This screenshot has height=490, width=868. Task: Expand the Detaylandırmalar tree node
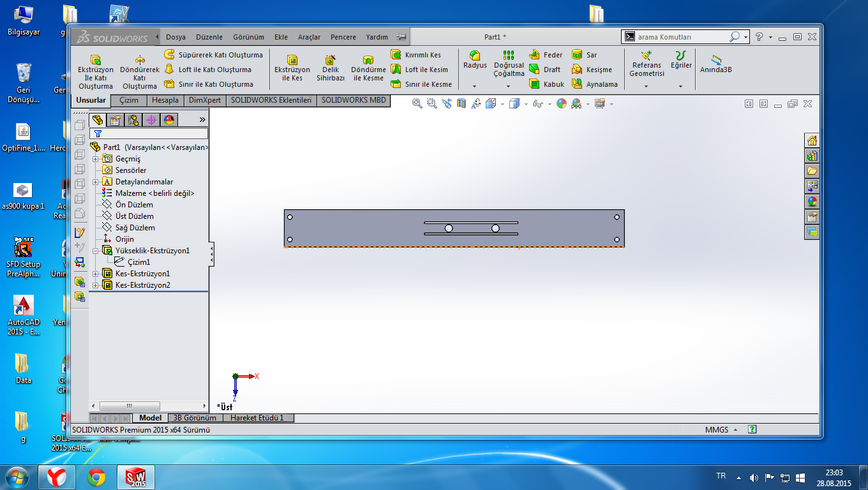click(x=96, y=182)
